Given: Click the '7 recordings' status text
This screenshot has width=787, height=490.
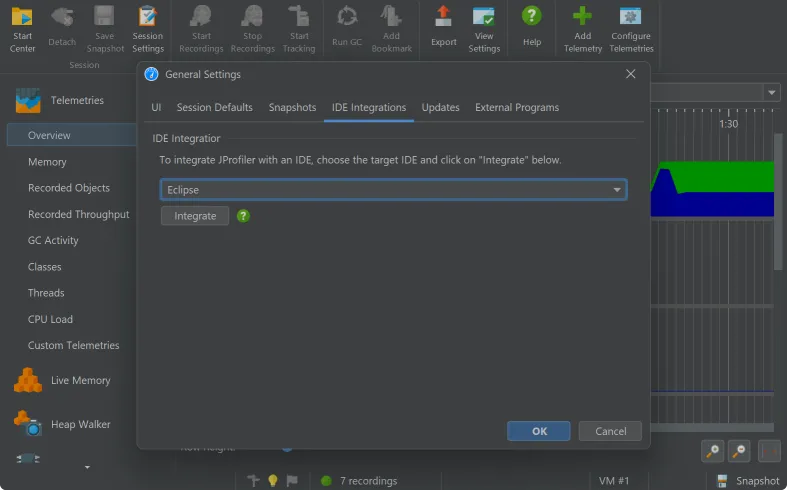Looking at the screenshot, I should [368, 481].
